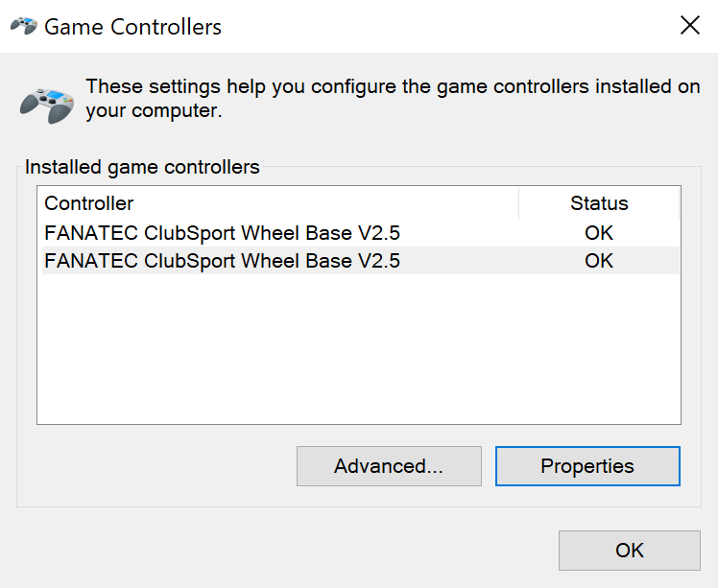This screenshot has height=588, width=718.
Task: Click the Installed game controllers group label
Action: click(x=142, y=167)
